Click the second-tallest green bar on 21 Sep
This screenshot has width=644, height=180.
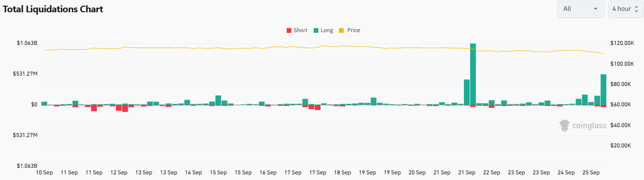click(x=467, y=92)
